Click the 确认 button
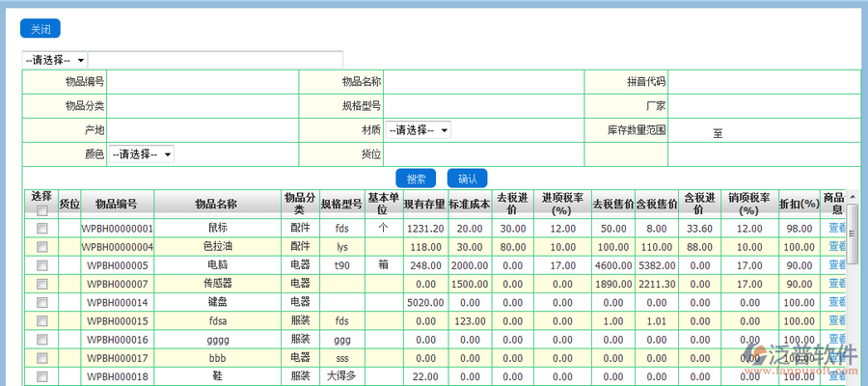This screenshot has width=868, height=386. pyautogui.click(x=467, y=179)
